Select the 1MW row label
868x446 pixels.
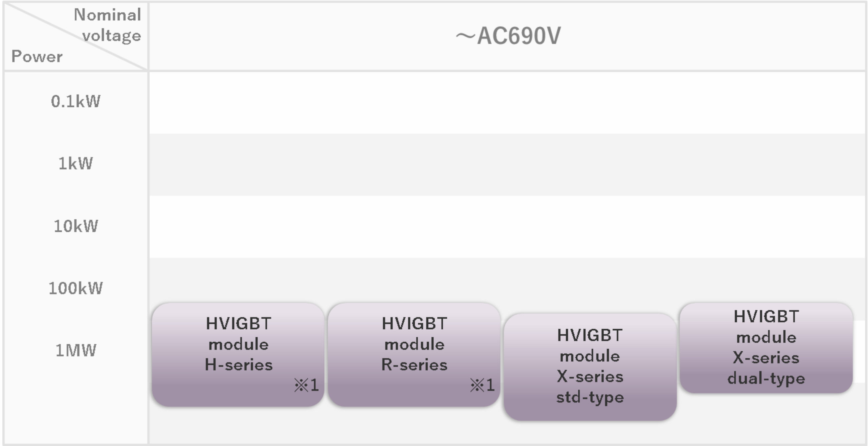click(76, 350)
